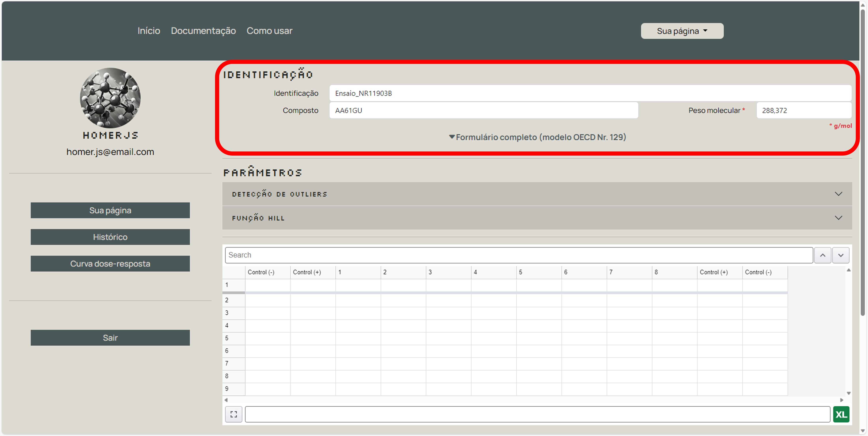Click the spreadsheet Search box
Viewport: 868px width, 436px height.
coord(519,255)
